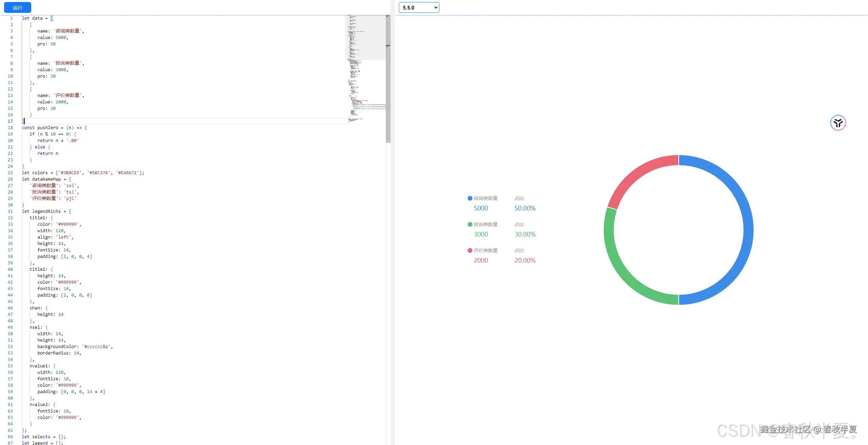The image size is (868, 445).
Task: Collapse the legendRichs object fold at line 31
Action: tap(18, 211)
